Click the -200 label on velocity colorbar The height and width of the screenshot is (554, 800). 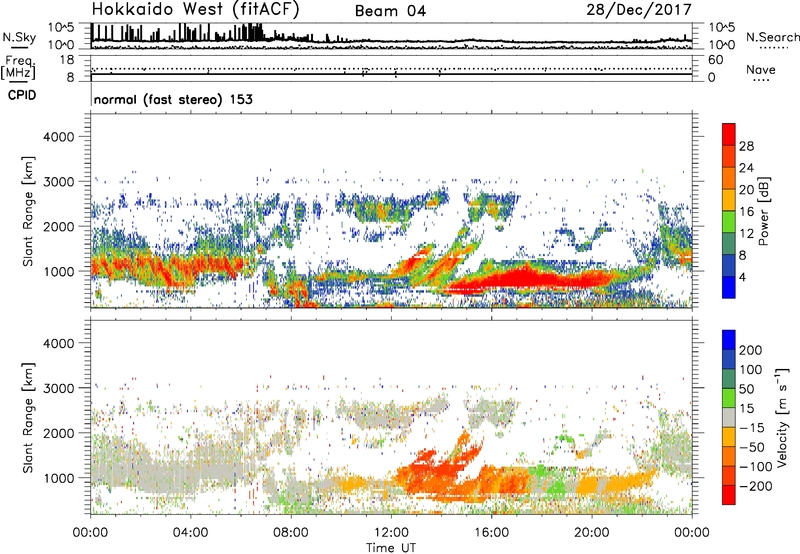click(x=755, y=486)
